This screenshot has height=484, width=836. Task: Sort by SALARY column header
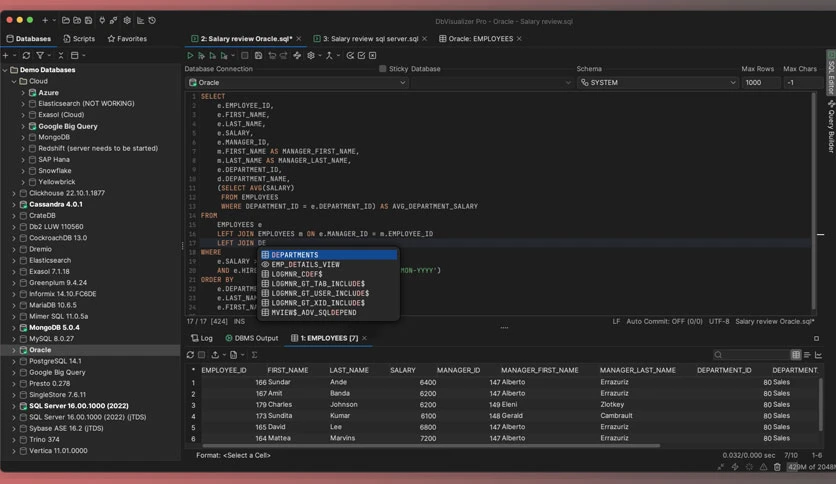point(403,370)
